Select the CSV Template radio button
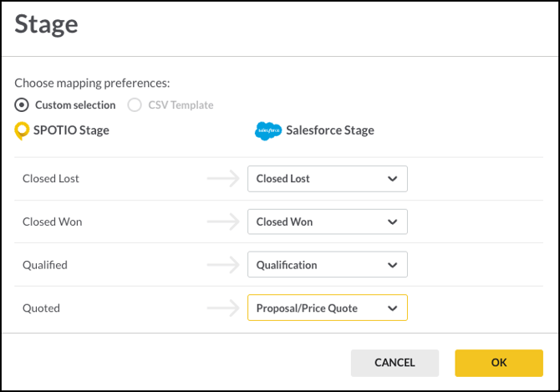The width and height of the screenshot is (560, 392). 135,105
